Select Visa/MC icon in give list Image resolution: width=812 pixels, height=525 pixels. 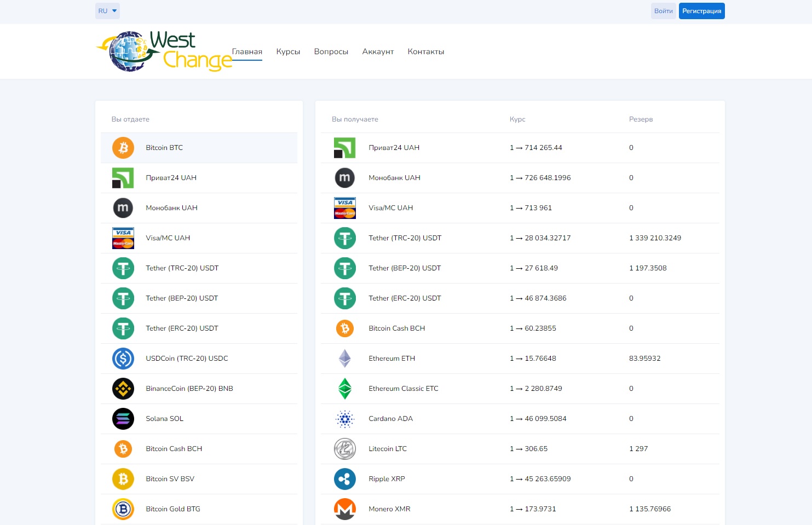point(123,238)
